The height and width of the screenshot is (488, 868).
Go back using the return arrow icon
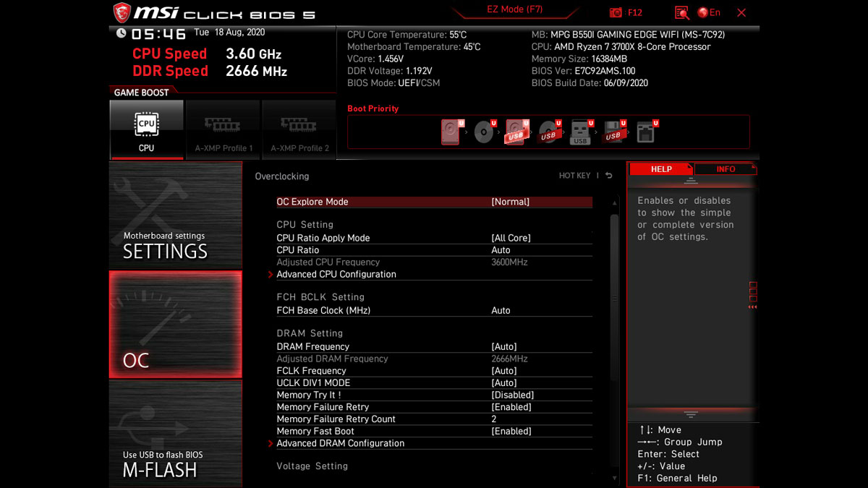pyautogui.click(x=609, y=176)
